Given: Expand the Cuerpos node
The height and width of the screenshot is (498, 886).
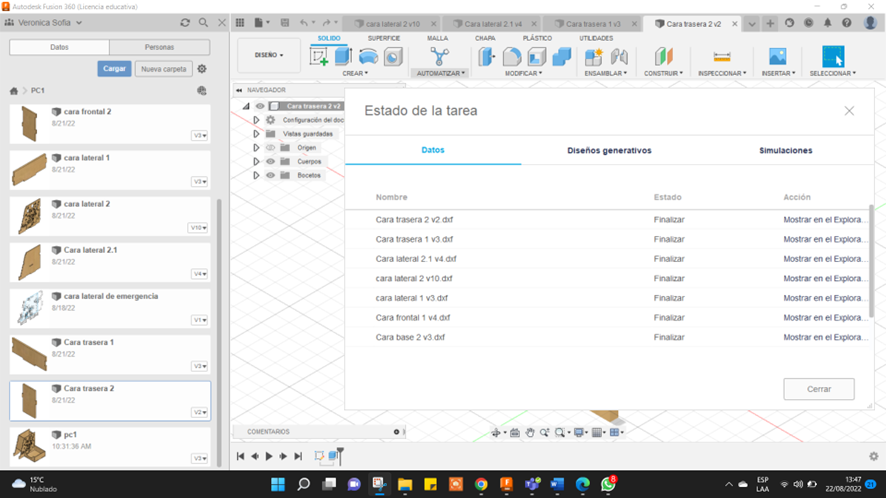Looking at the screenshot, I should click(256, 161).
